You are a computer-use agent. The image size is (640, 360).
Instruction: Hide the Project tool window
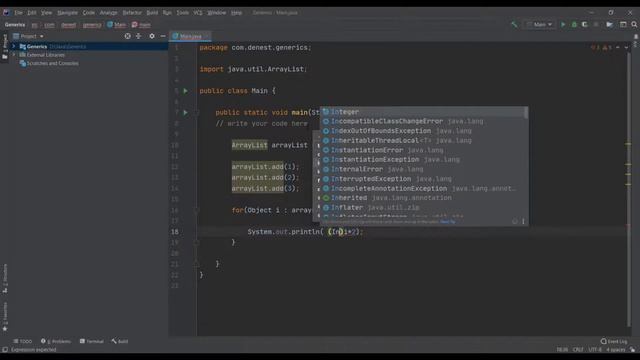[163, 36]
